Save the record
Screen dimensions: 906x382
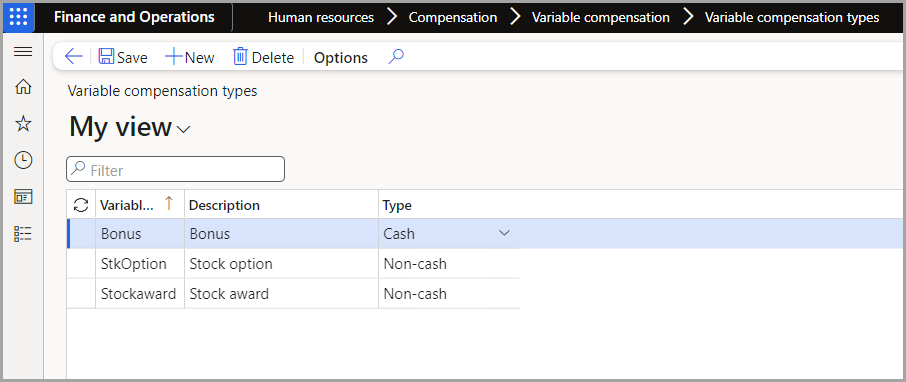point(122,57)
